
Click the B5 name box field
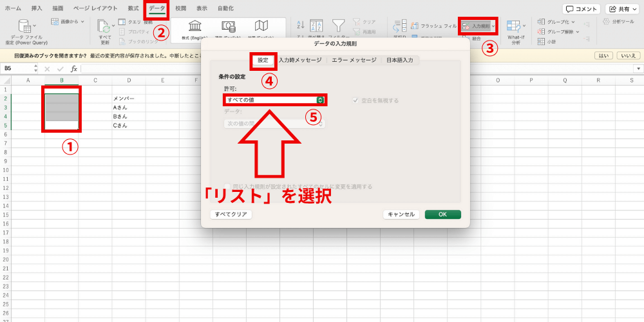point(19,68)
